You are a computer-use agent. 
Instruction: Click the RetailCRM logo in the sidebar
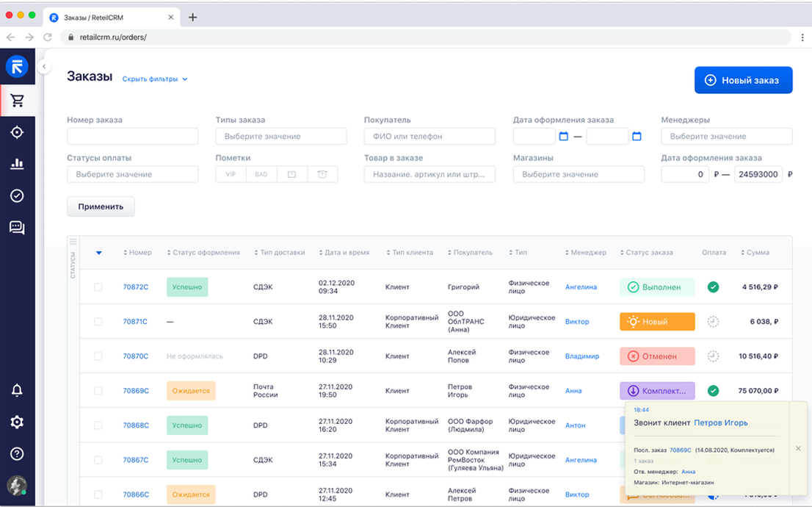pyautogui.click(x=17, y=66)
